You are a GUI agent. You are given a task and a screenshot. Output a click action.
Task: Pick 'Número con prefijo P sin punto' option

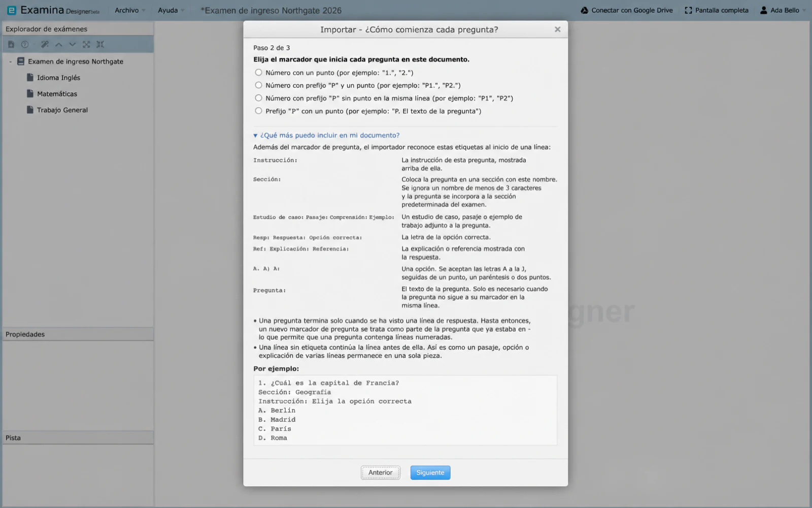pyautogui.click(x=259, y=98)
